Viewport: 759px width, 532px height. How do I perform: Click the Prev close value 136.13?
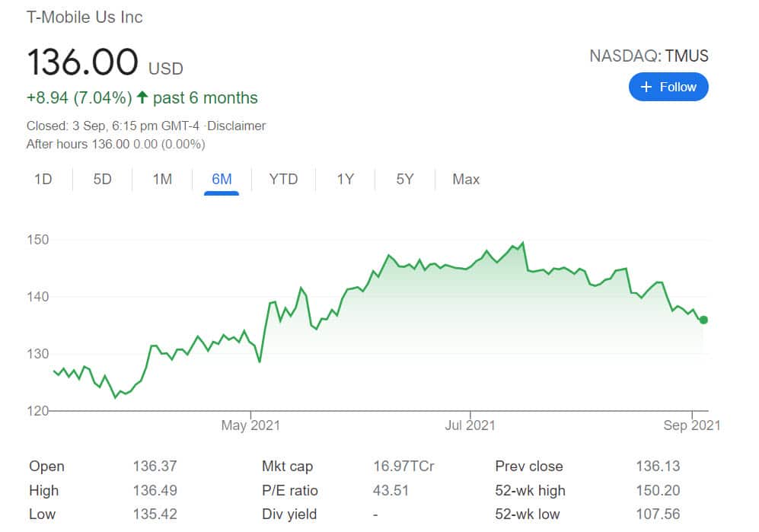coord(658,466)
